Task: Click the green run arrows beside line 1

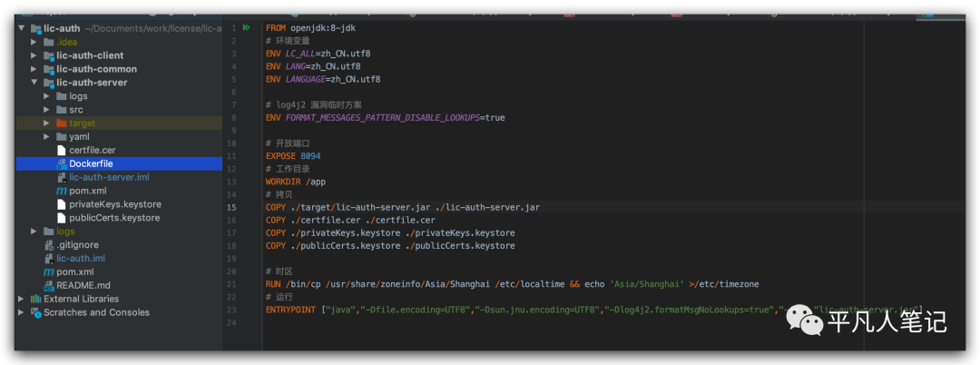Action: (246, 28)
